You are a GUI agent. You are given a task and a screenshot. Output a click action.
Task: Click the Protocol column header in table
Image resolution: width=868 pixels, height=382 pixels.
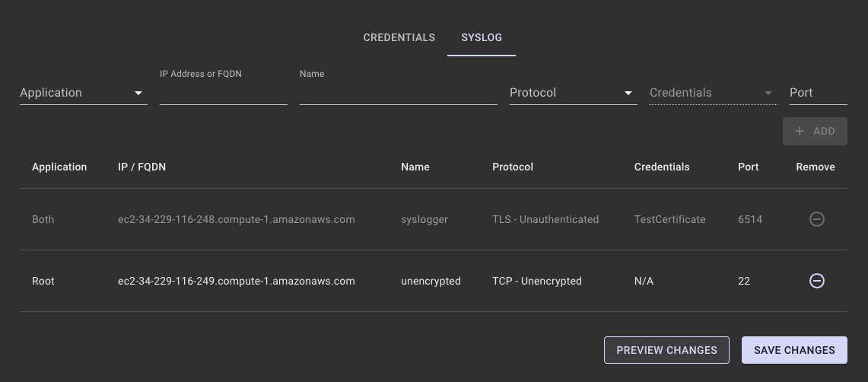click(513, 167)
